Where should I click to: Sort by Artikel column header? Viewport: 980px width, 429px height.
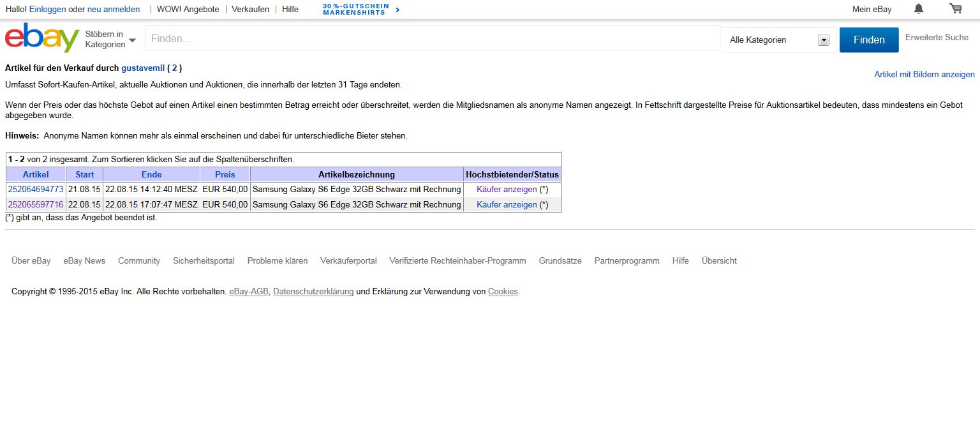36,174
